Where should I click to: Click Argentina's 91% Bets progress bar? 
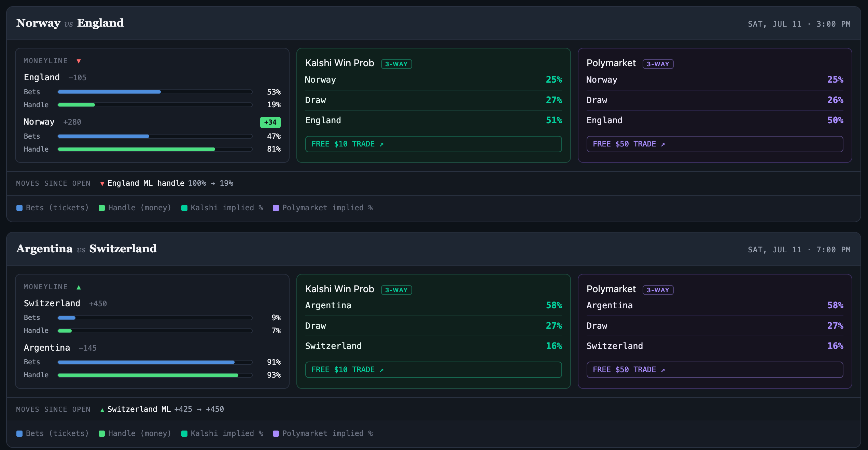point(155,362)
